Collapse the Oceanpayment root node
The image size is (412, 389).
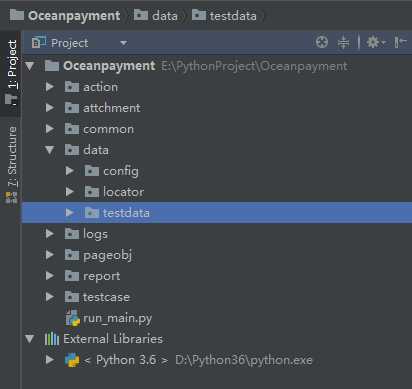coord(30,66)
